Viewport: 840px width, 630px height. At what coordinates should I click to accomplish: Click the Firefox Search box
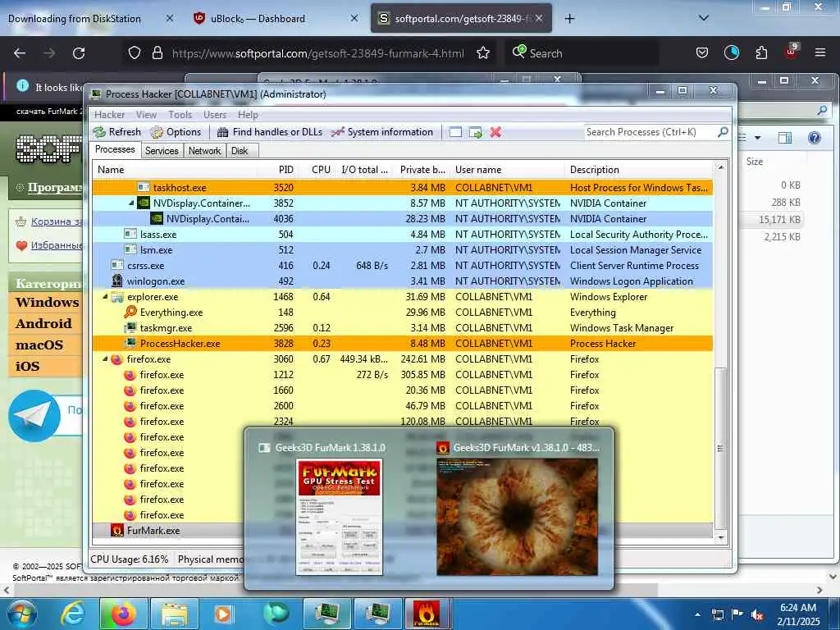click(582, 53)
